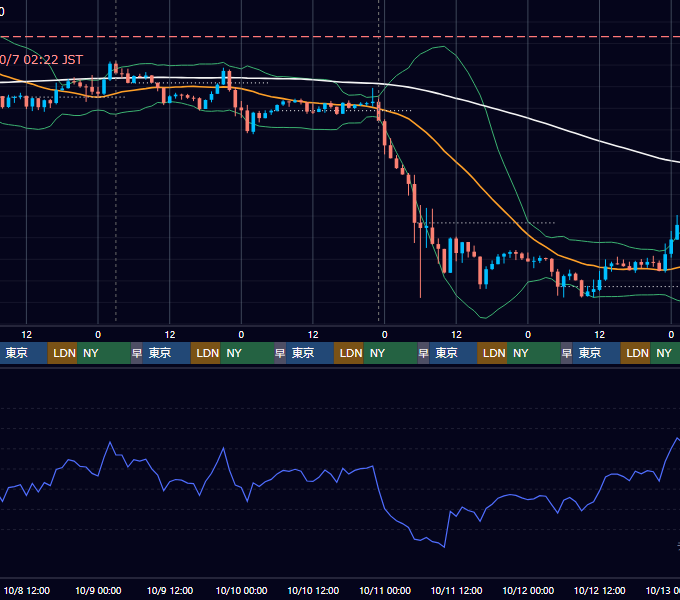Select the LDN session block before 10/11 00:00
The height and width of the screenshot is (600, 680).
349,353
